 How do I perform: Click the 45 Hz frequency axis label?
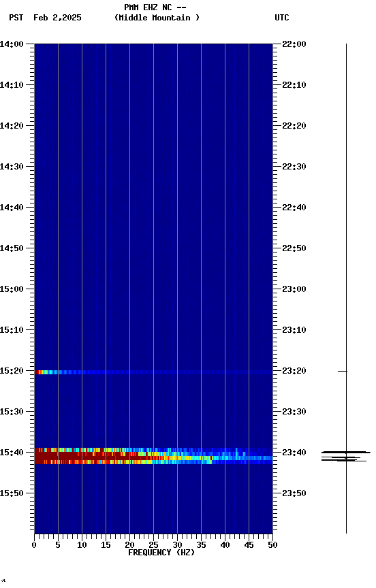[x=249, y=545]
